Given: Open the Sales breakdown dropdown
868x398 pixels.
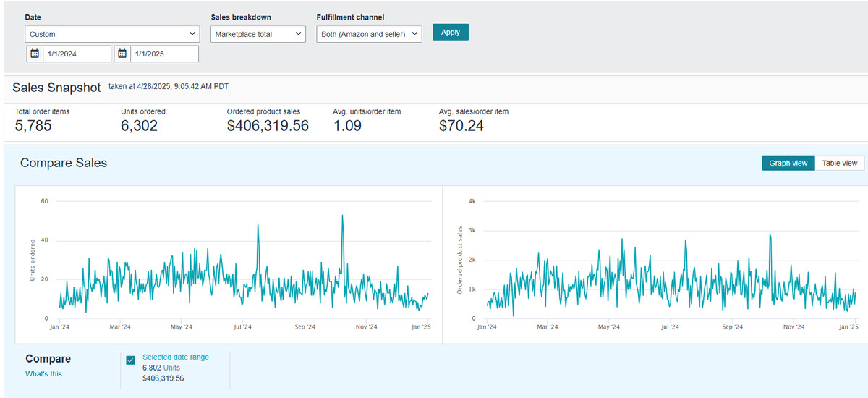Looking at the screenshot, I should click(258, 34).
